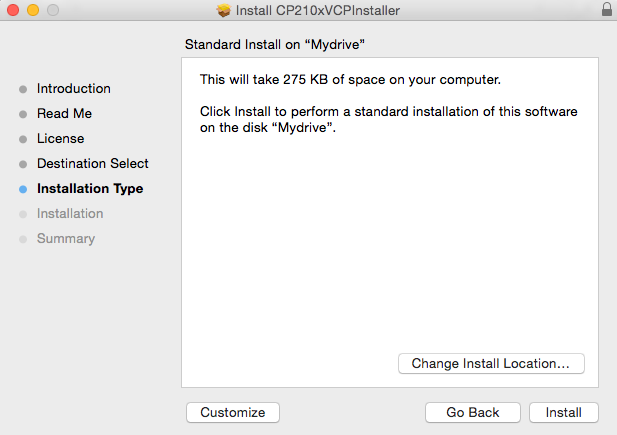Click the gray bullet beside License

(23, 139)
